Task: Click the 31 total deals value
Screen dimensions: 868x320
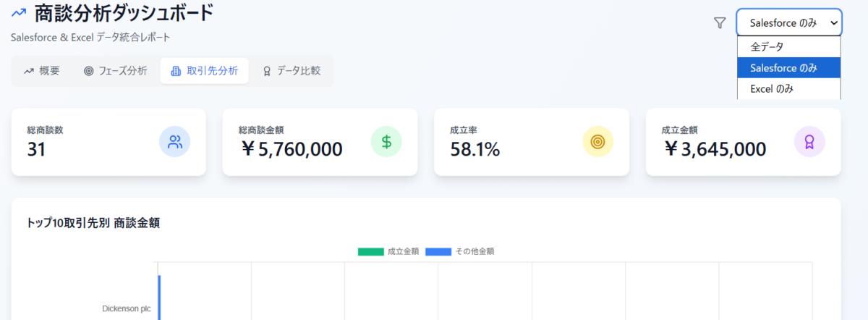Action: coord(37,149)
